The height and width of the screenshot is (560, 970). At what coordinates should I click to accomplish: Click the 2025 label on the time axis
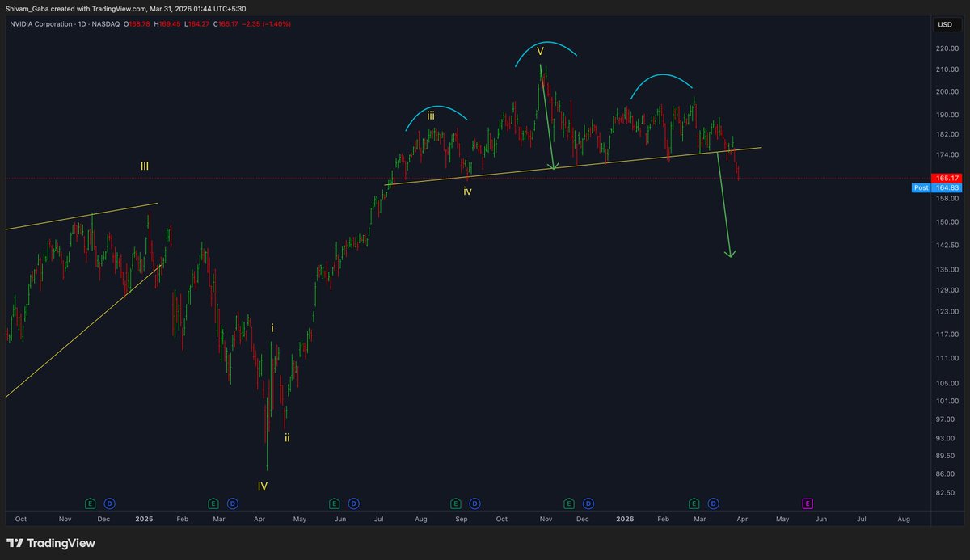(x=145, y=518)
